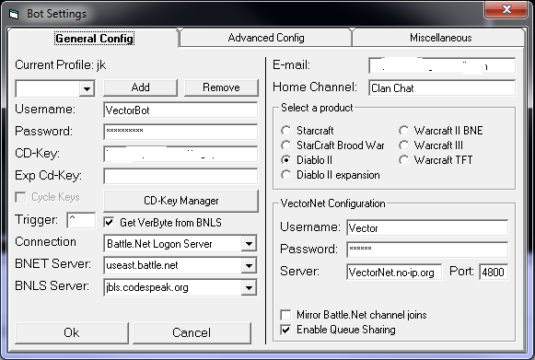This screenshot has height=360, width=535.
Task: Click the Connection combo box text Battle.Net Logon Server
Action: (x=159, y=244)
